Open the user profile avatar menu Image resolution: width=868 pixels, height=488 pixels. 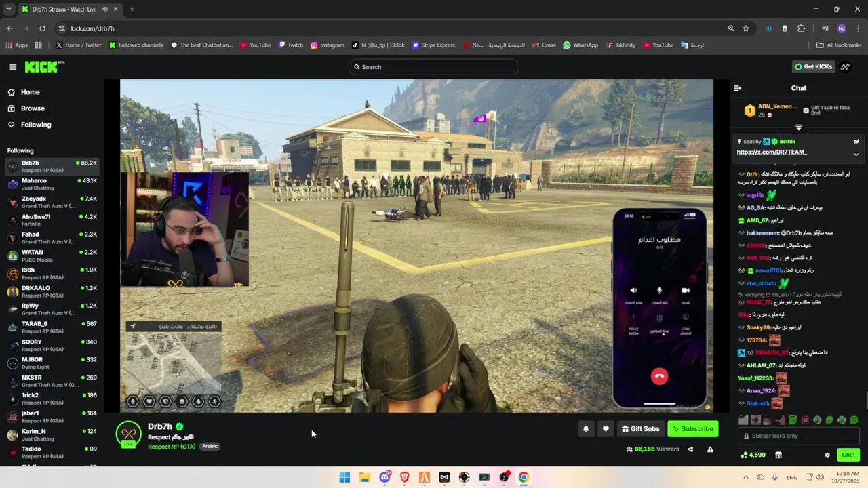pos(845,67)
